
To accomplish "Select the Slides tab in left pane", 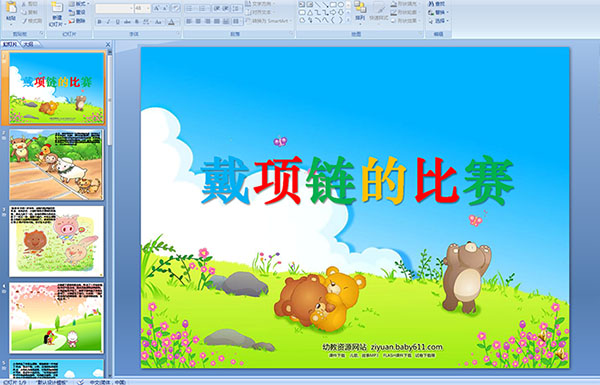I will 10,44.
